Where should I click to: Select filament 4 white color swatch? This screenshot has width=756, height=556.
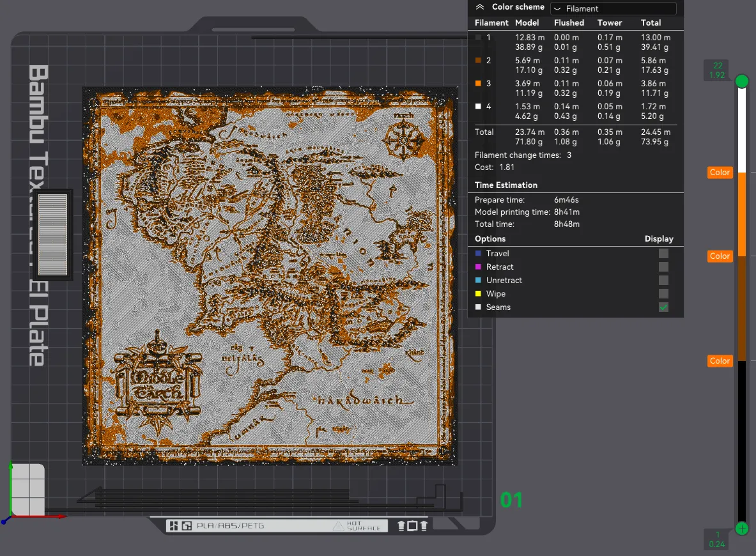click(478, 107)
